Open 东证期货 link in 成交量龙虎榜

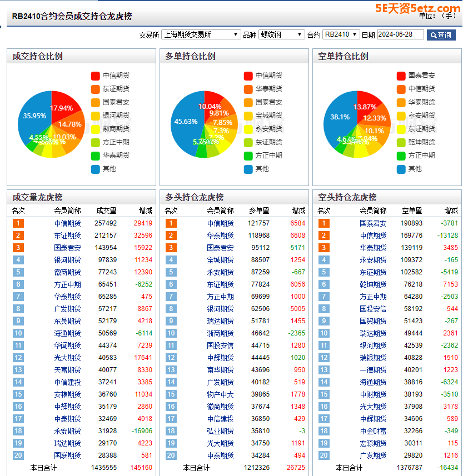[67, 236]
